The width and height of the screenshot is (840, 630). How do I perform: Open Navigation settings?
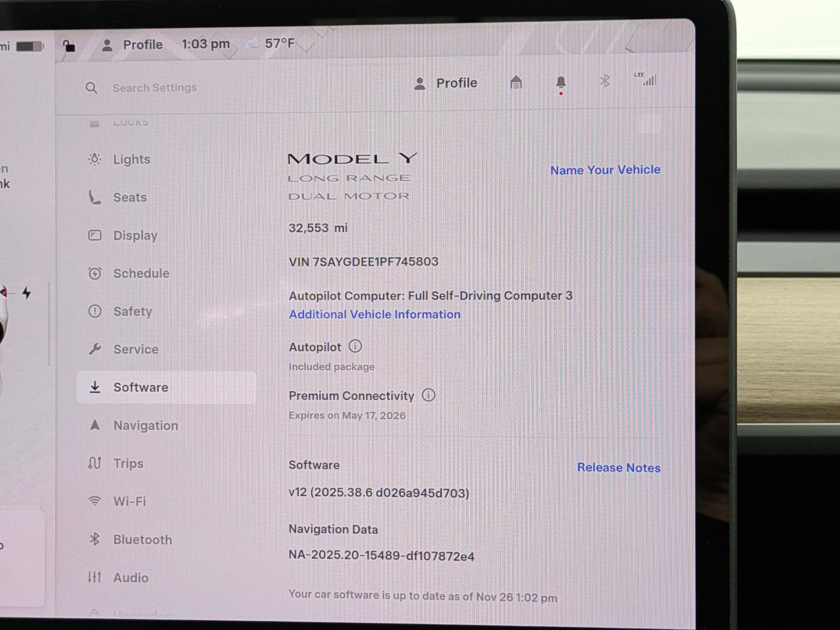point(145,426)
